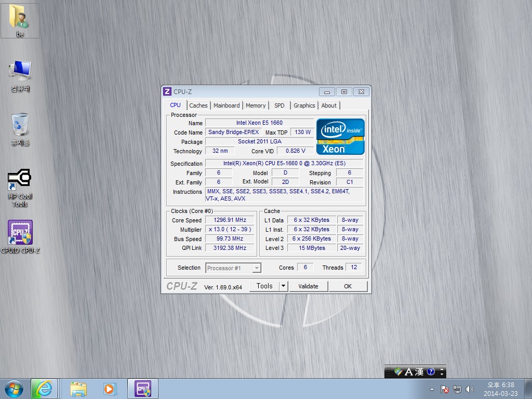Switch to the About tab
The image size is (532, 399).
point(329,105)
